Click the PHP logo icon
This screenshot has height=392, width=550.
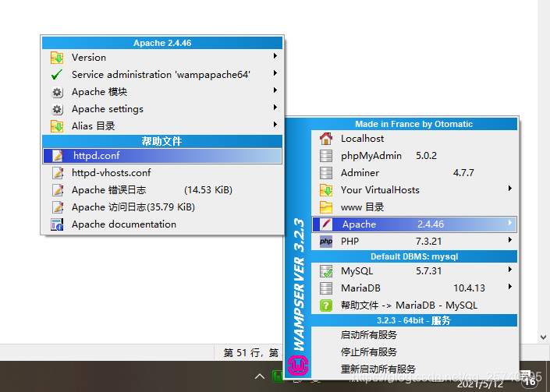pyautogui.click(x=326, y=242)
